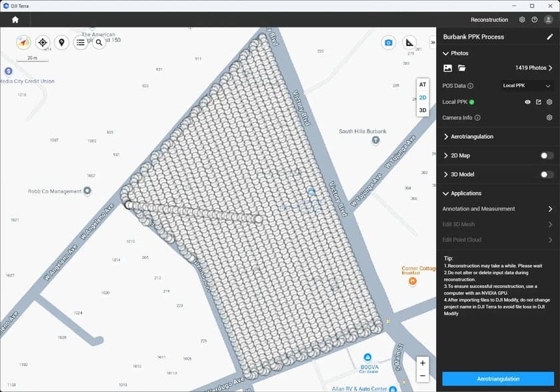This screenshot has height=392, width=560.
Task: Select the AT view mode
Action: [x=423, y=85]
